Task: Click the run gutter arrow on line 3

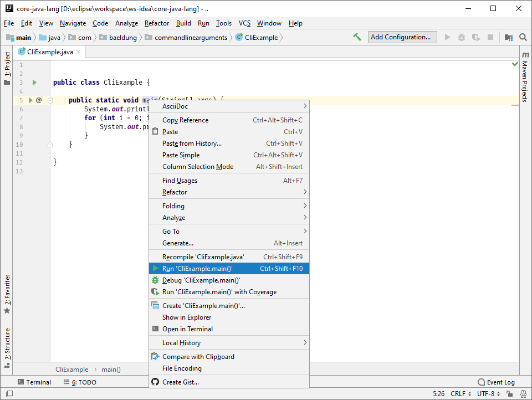Action: coord(34,83)
